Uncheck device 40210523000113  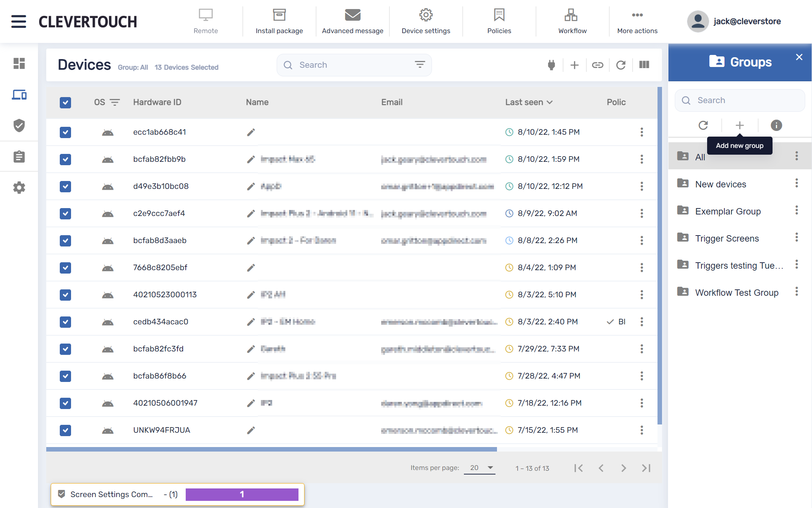65,295
